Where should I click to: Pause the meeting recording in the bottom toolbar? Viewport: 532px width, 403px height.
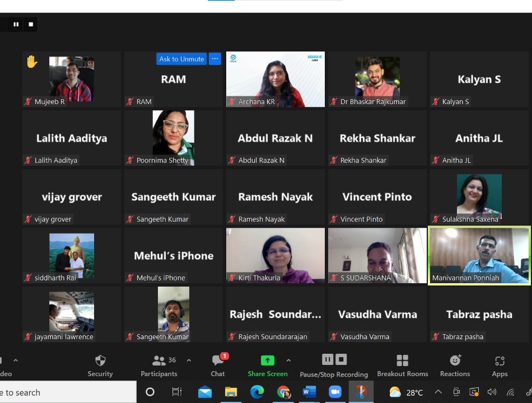coord(328,359)
